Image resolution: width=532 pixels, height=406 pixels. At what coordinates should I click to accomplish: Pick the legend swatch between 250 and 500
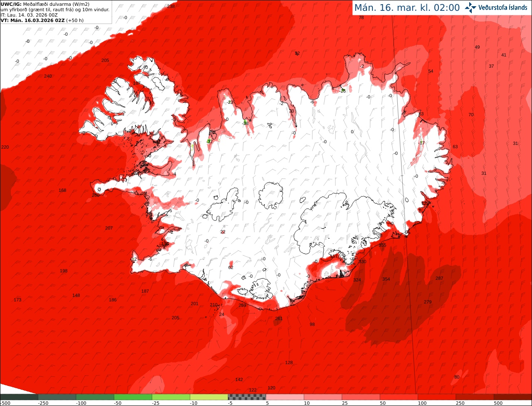[x=475, y=397]
